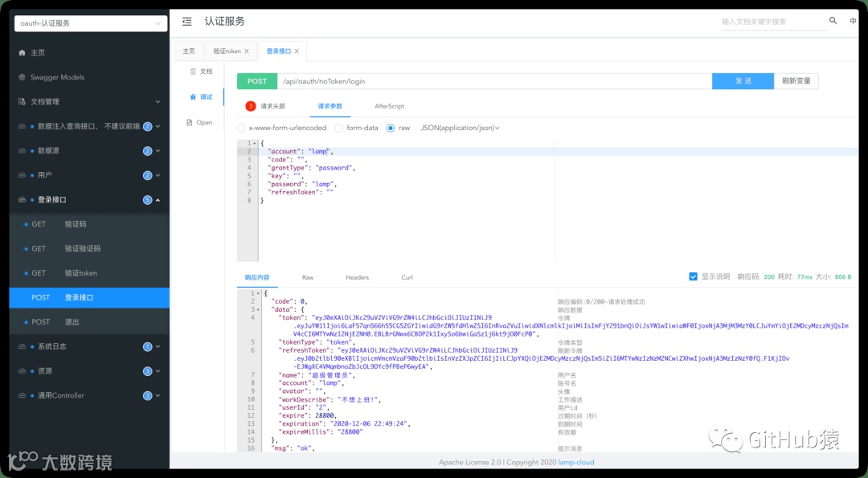This screenshot has height=478, width=868.
Task: Select form-data radio option
Action: 339,128
